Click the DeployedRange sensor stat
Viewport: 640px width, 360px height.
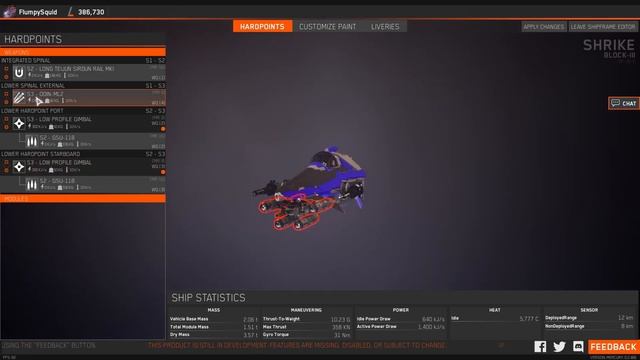coord(589,318)
